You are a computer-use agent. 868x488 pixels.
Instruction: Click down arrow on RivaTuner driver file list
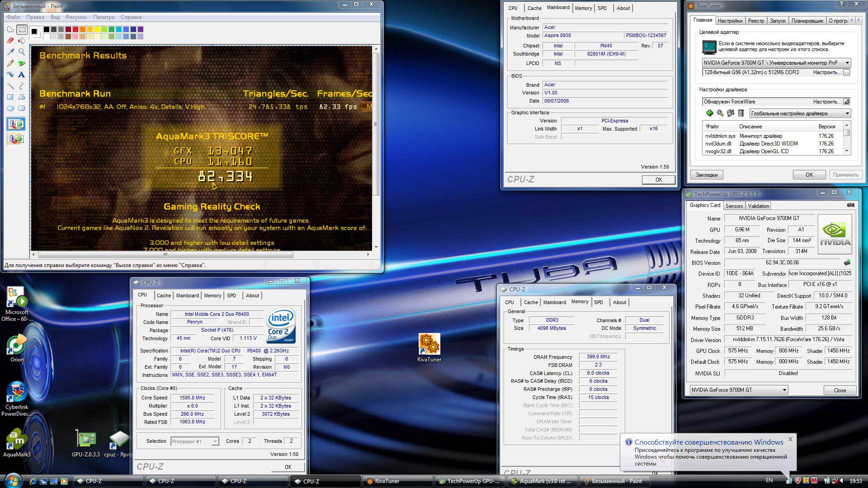coord(847,151)
